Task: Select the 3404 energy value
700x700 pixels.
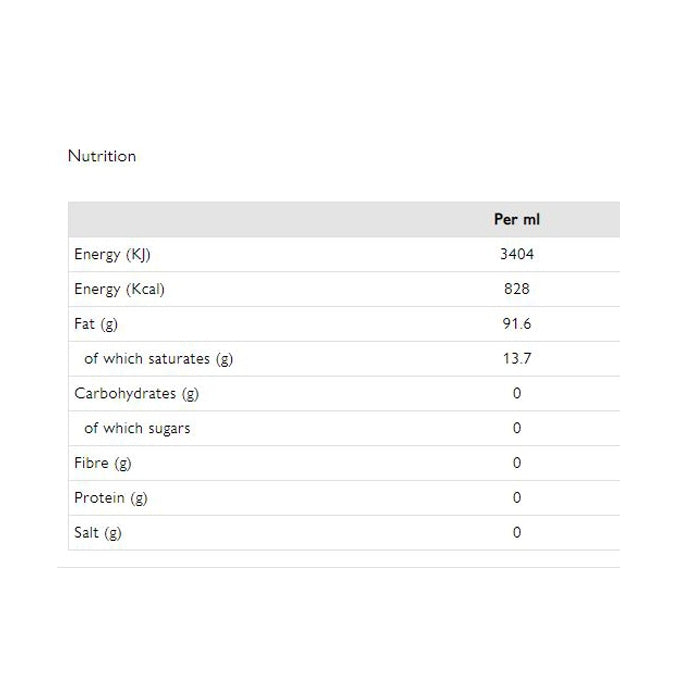Action: click(x=516, y=254)
